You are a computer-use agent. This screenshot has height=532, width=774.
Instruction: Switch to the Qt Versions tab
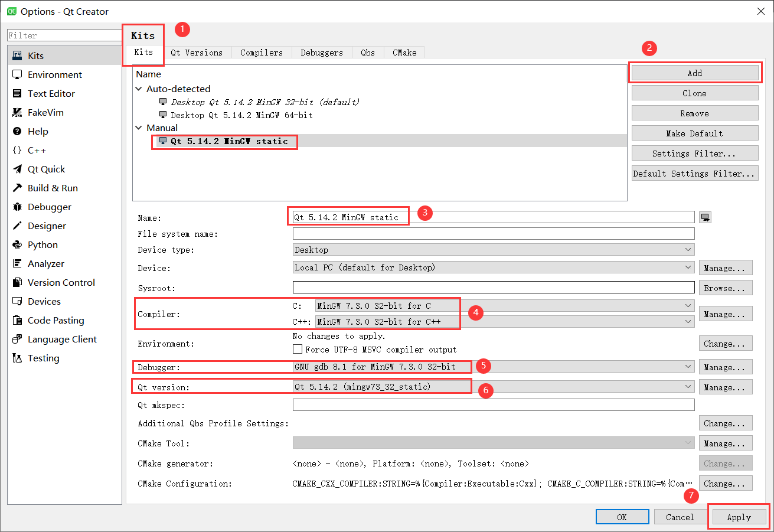pos(198,52)
